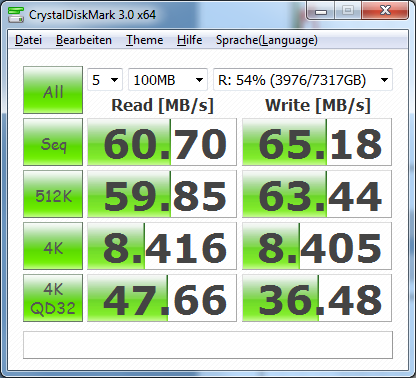Click the 4K read value 8.416
The image size is (416, 378).
(x=162, y=246)
